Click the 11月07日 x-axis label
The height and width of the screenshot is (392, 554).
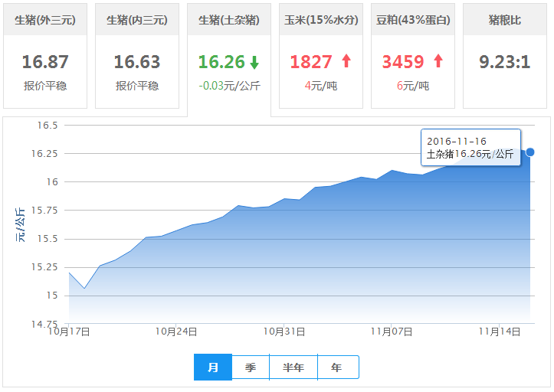point(392,332)
